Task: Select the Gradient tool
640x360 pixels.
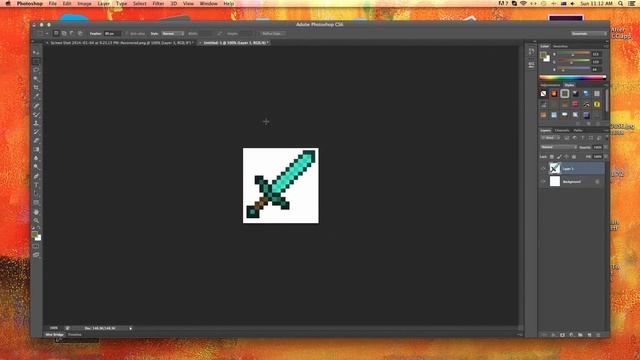Action: coord(36,150)
